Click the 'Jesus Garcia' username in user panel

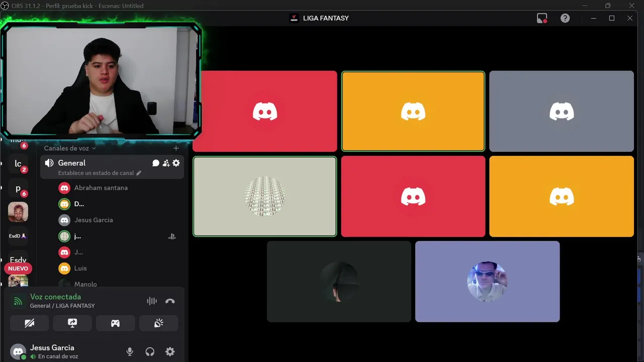(52, 347)
